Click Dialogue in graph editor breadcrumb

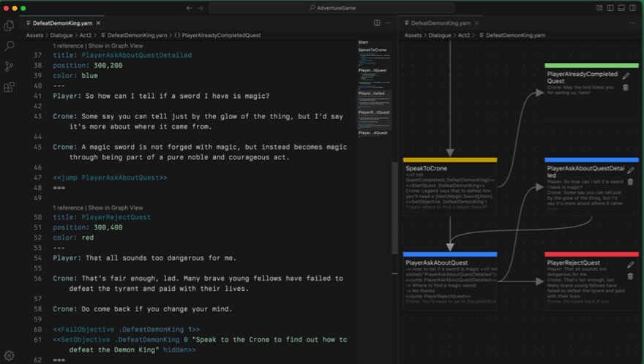coord(440,35)
